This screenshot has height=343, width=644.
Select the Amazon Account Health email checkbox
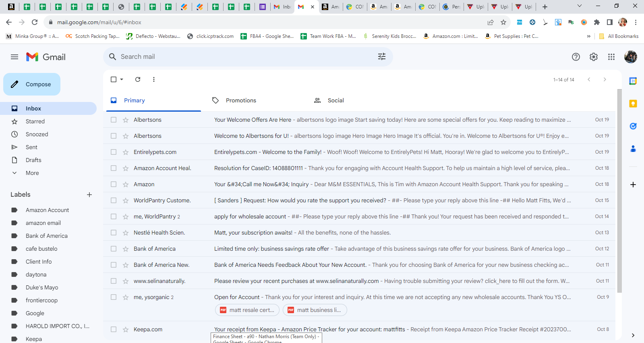[x=114, y=168]
